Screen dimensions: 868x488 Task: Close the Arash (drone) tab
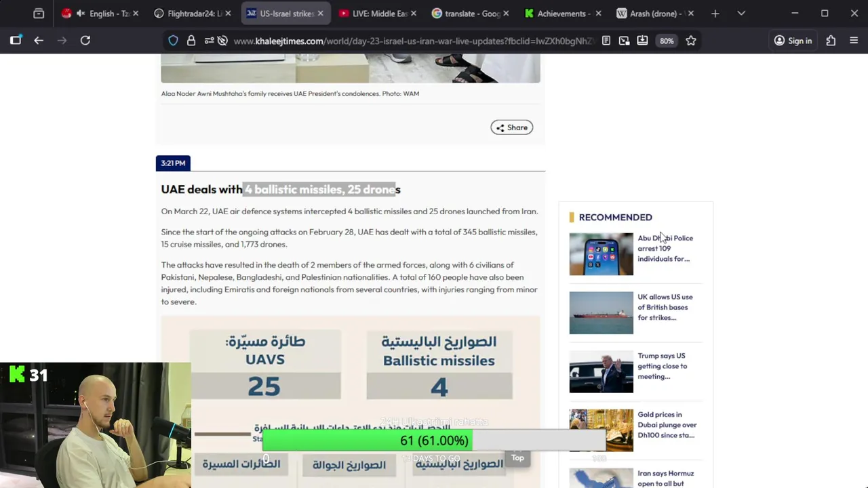click(690, 14)
